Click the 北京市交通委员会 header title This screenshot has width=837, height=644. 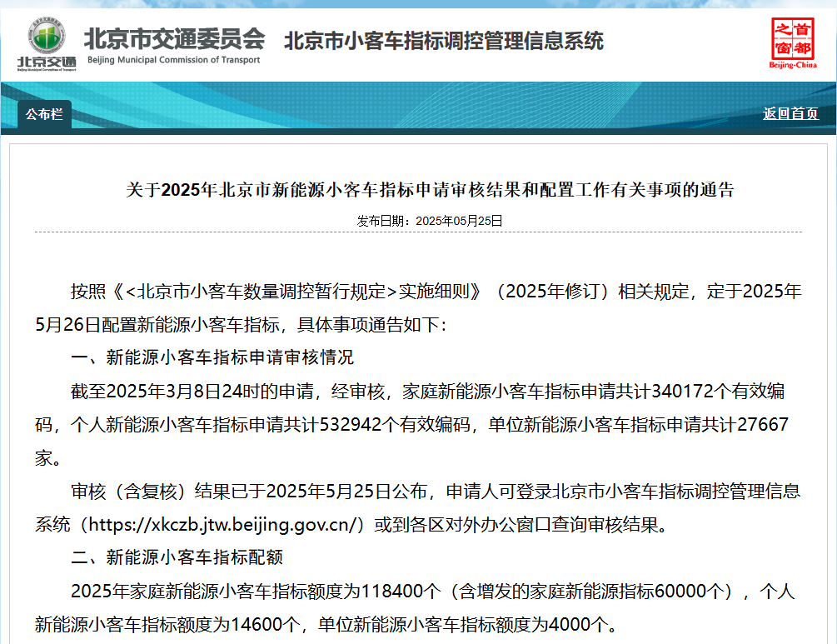coord(174,38)
